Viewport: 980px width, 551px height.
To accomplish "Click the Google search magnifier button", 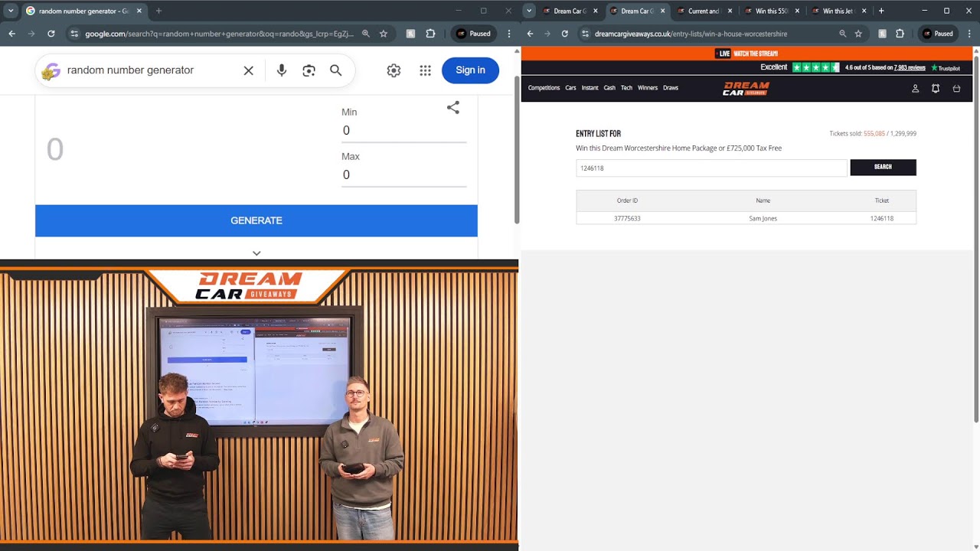I will [335, 70].
